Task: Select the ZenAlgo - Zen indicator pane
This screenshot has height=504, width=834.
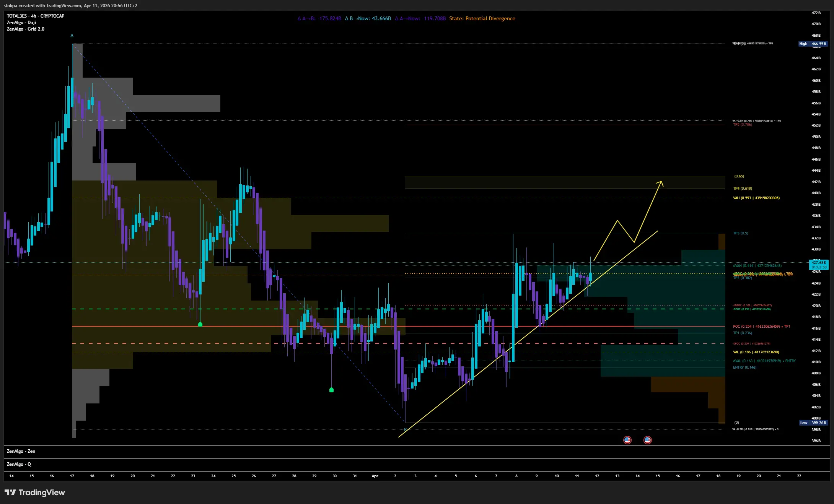Action: tap(21, 451)
